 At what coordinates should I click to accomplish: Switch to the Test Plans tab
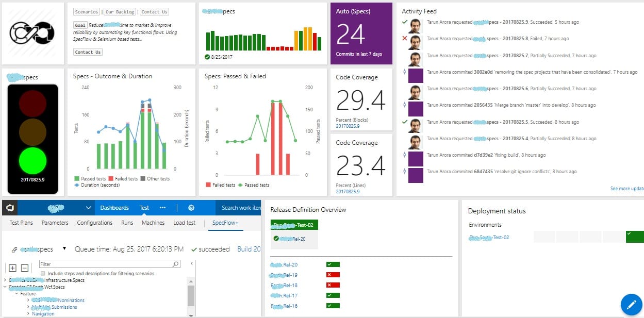22,223
